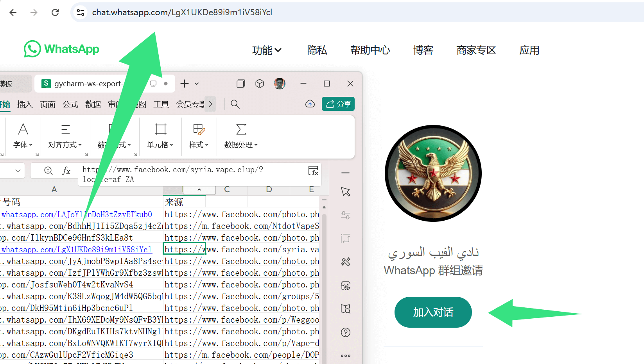644x364 pixels.
Task: Open the 数据 ribbon tab
Action: click(93, 104)
